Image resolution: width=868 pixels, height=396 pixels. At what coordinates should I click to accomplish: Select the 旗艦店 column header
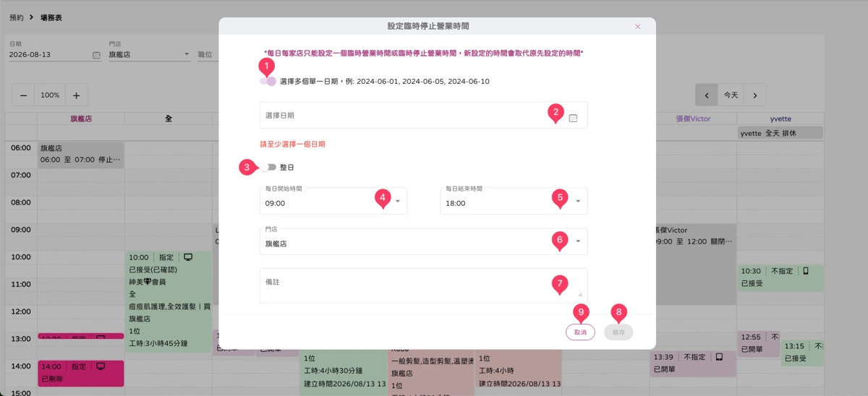click(x=80, y=118)
